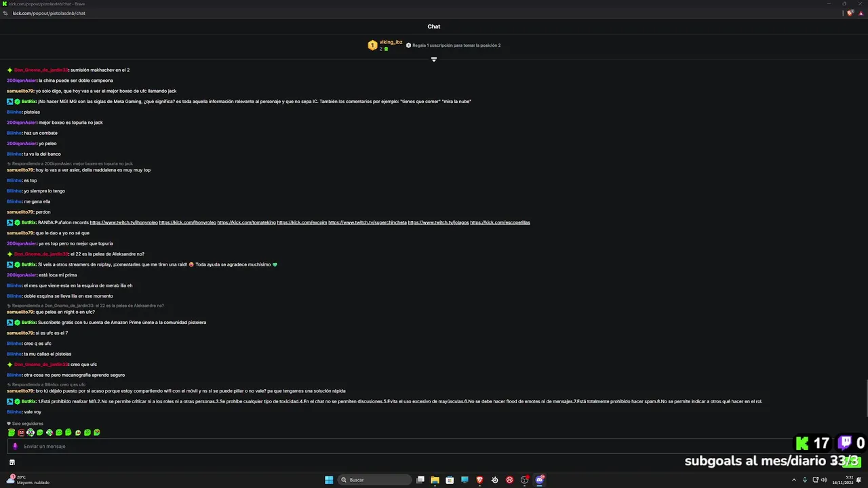Click the shop icon below the message box
Viewport: 868px width, 488px height.
coord(12,462)
